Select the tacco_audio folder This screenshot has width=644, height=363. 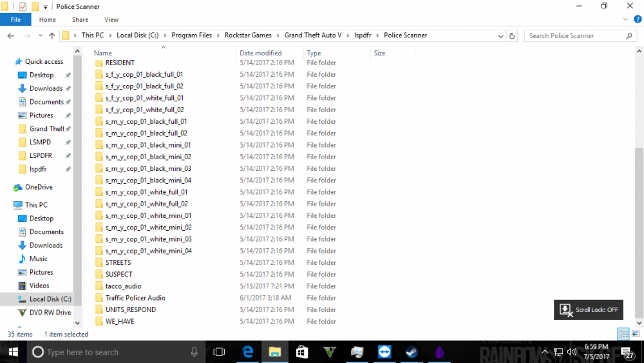coord(123,286)
